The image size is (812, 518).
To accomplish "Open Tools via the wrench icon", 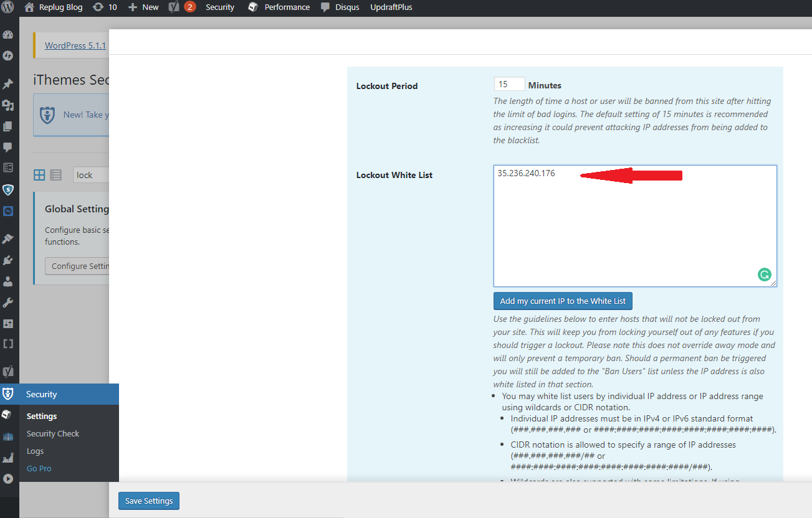I will click(8, 303).
